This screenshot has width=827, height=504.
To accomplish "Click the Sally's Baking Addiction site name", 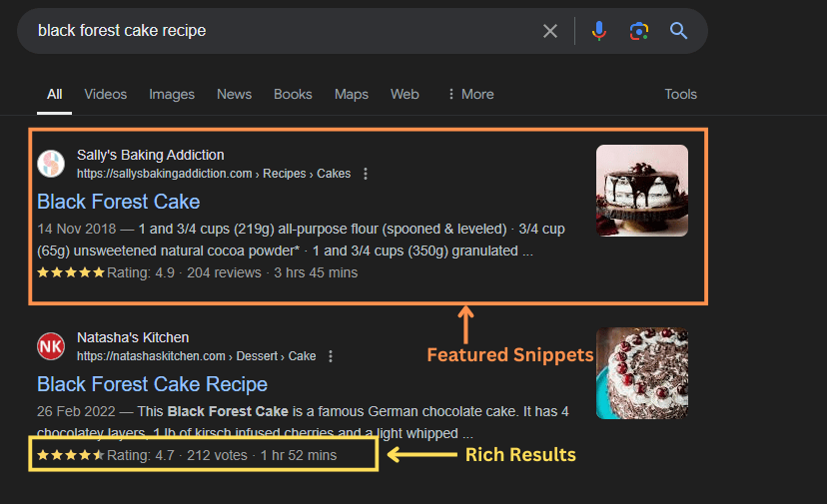I will [x=150, y=155].
